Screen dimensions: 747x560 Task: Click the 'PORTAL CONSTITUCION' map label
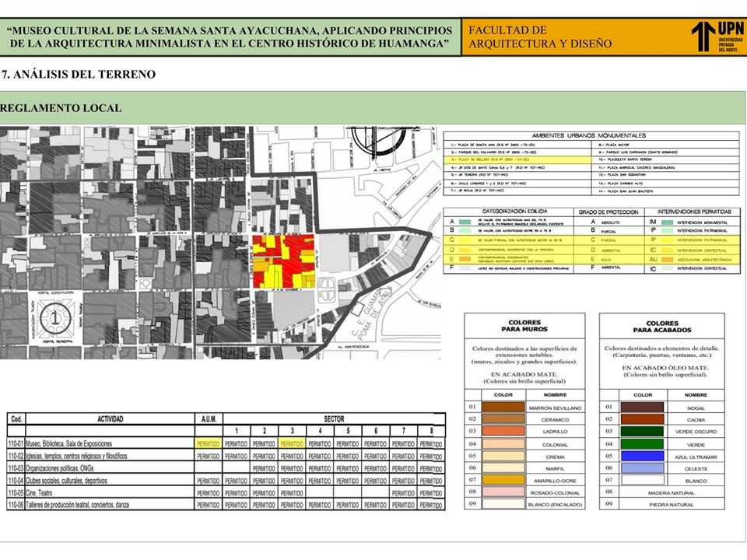tap(56, 292)
